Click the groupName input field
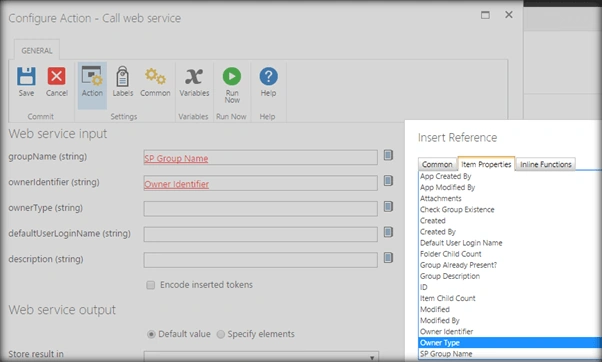 [x=260, y=157]
